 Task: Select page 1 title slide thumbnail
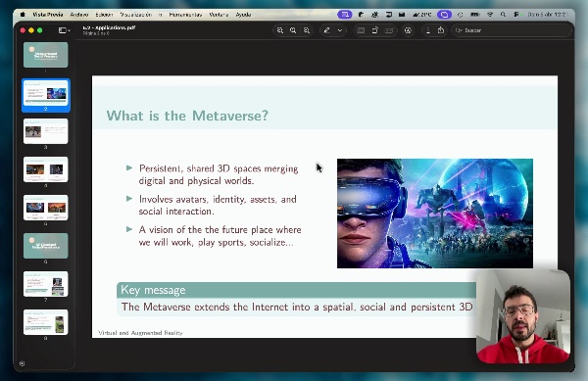pyautogui.click(x=46, y=55)
